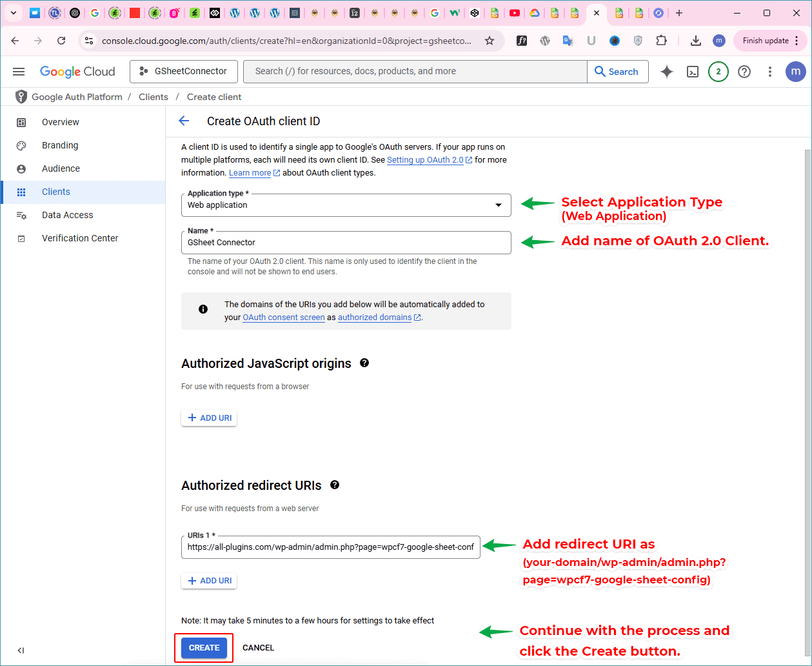Select Clients in the sidebar
The image size is (812, 666).
83,192
